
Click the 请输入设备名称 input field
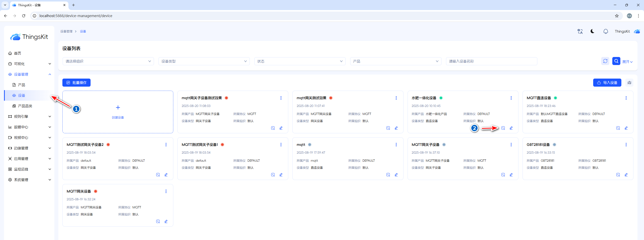pos(491,61)
